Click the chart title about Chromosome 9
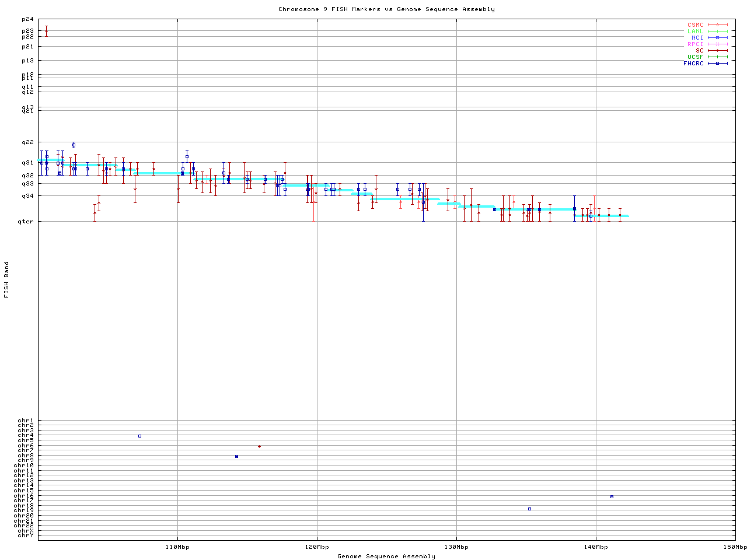The image size is (747, 560). click(386, 9)
